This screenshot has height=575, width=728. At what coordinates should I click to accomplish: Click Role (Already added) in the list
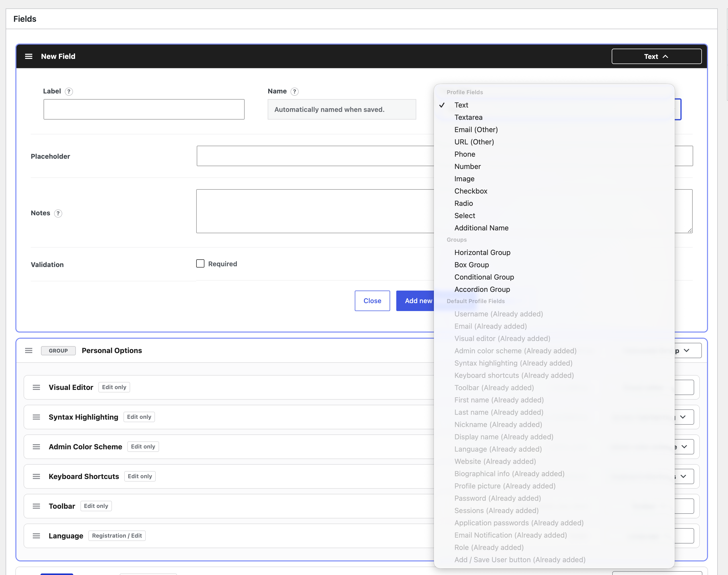554,547
